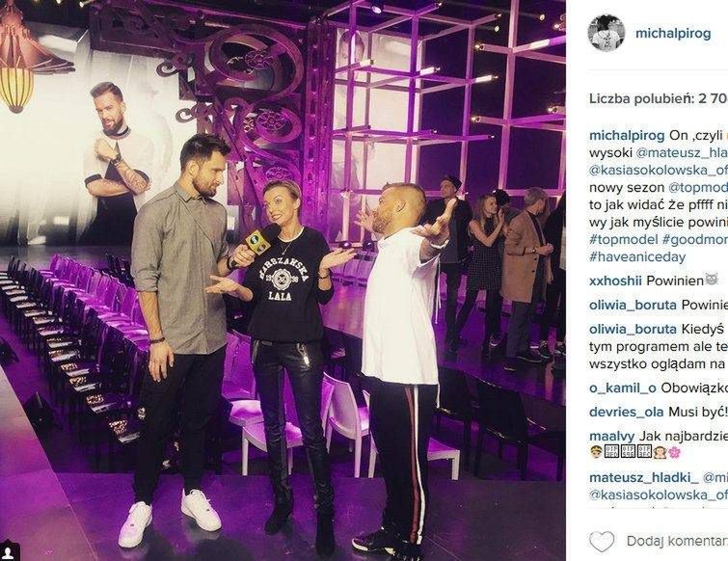Viewport: 728px width, 561px height.
Task: Click the Dodaj komentarz input field
Action: tap(677, 542)
